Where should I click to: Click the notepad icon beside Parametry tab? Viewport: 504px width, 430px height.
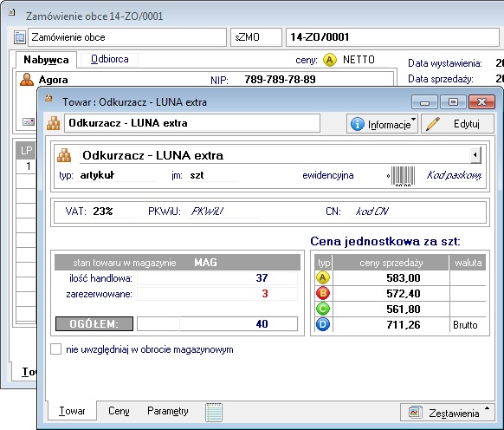(213, 412)
